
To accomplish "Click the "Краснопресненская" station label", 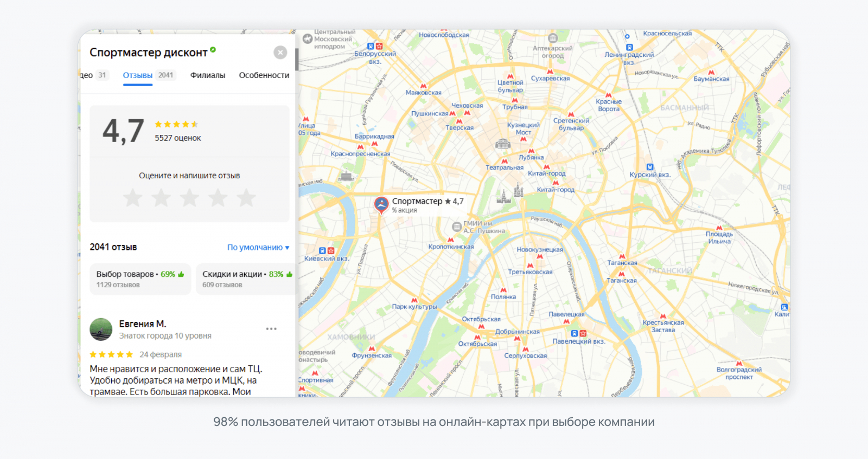I will pyautogui.click(x=361, y=154).
